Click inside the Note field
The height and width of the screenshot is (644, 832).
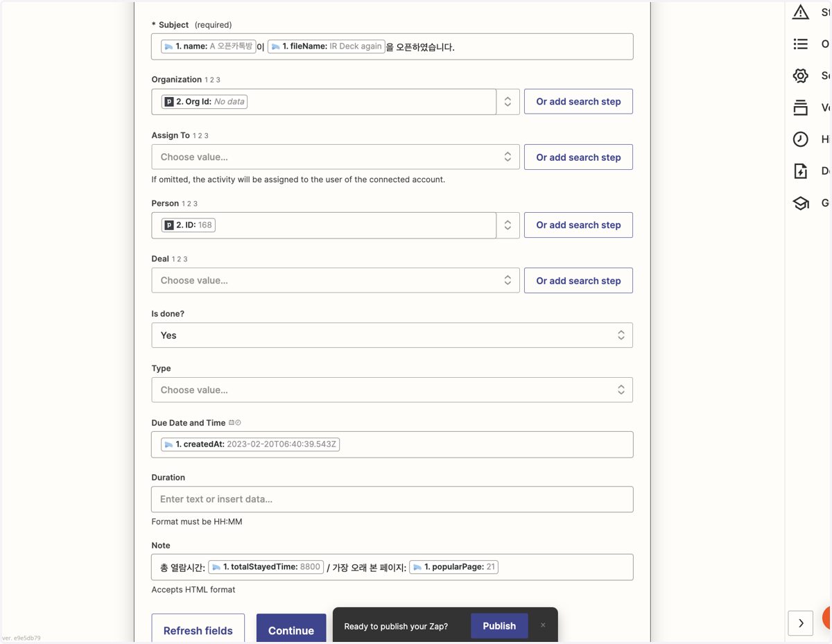tap(392, 567)
